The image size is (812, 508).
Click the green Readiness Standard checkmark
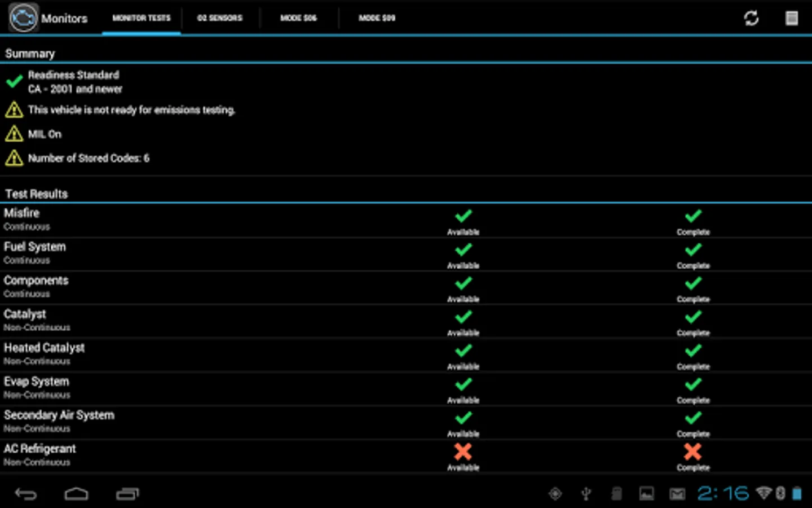(14, 82)
